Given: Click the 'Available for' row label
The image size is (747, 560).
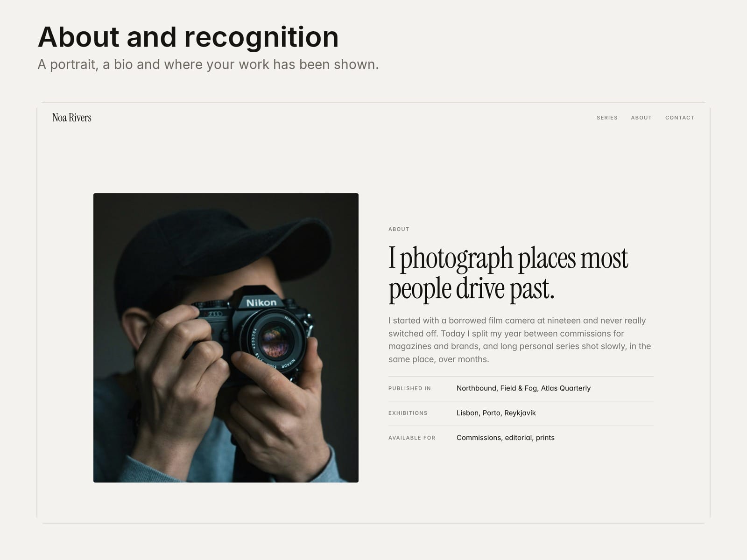Looking at the screenshot, I should click(412, 438).
